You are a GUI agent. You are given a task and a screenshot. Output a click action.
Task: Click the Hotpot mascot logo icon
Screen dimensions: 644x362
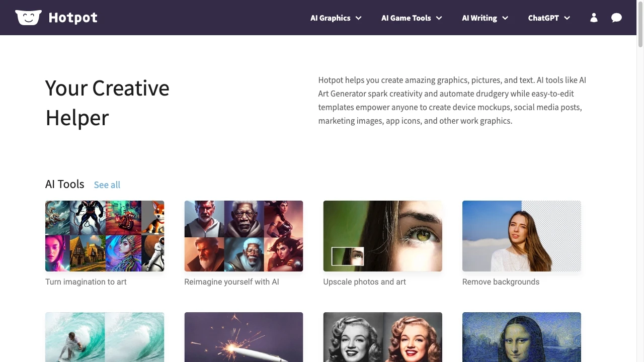click(28, 18)
